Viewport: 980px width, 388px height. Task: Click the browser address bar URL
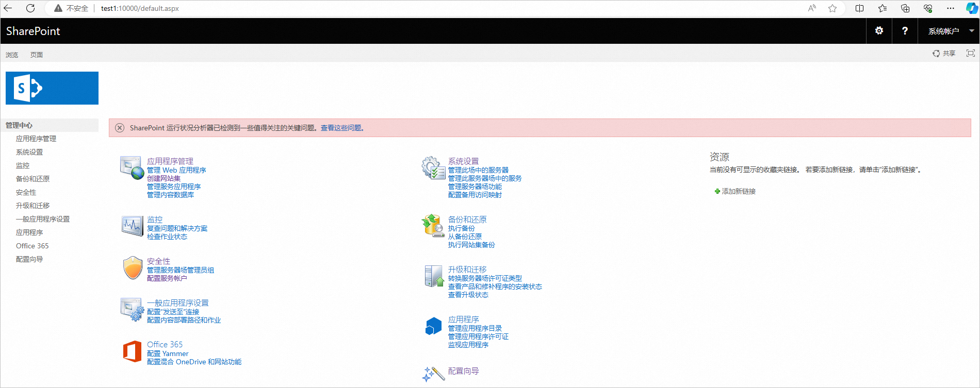click(x=140, y=8)
